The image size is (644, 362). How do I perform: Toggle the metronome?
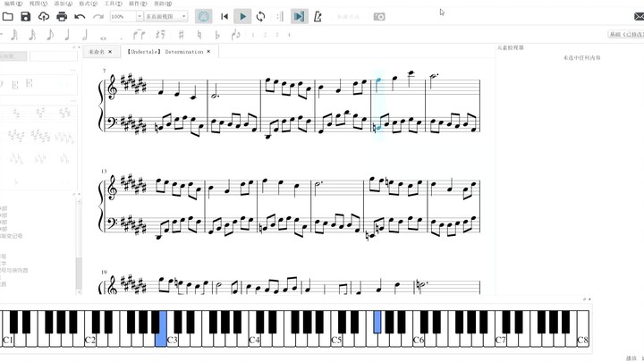[318, 16]
